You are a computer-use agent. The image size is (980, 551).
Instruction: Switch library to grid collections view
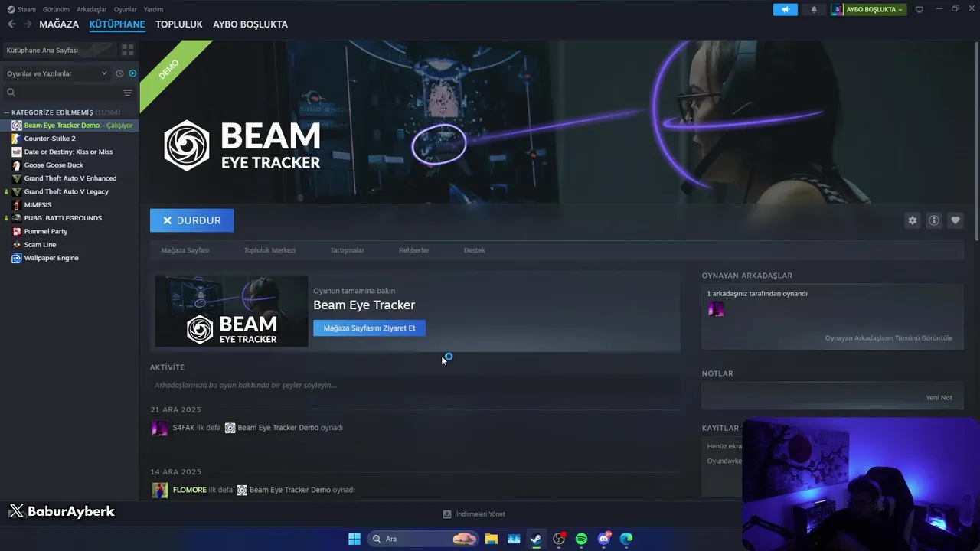tap(127, 50)
